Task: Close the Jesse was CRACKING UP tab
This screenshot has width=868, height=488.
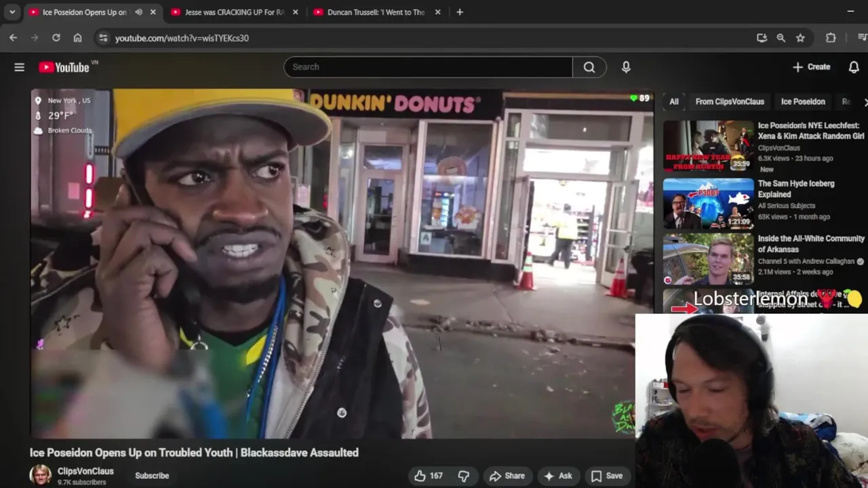Action: click(295, 12)
